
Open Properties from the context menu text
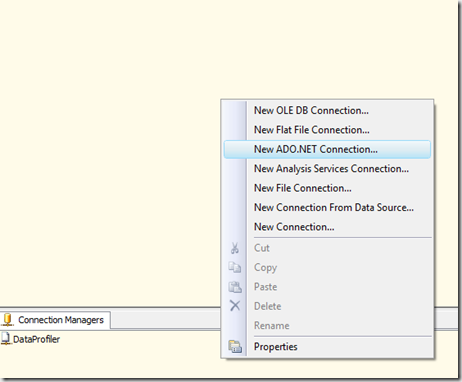pyautogui.click(x=276, y=347)
